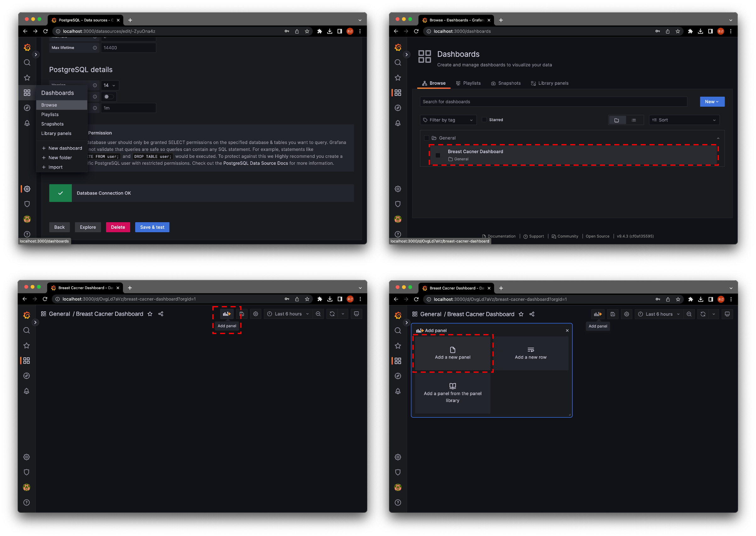Click Dashboards grid icon in Browse Dashboards window sidebar
The width and height of the screenshot is (756, 536).
(x=398, y=93)
